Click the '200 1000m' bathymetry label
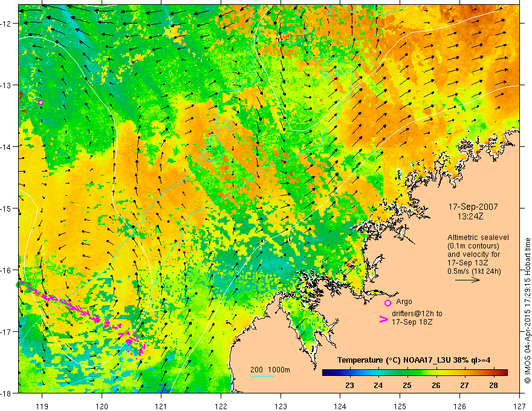 [x=270, y=370]
